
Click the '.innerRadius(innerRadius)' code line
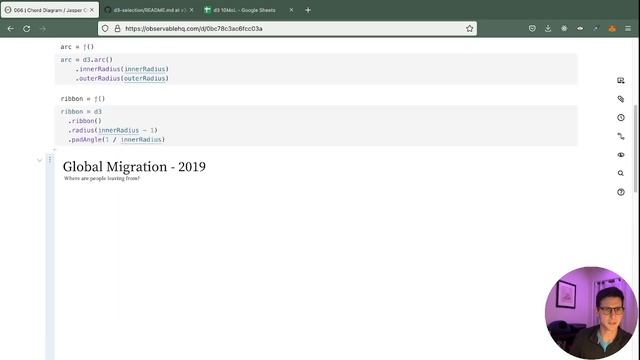tap(122, 69)
